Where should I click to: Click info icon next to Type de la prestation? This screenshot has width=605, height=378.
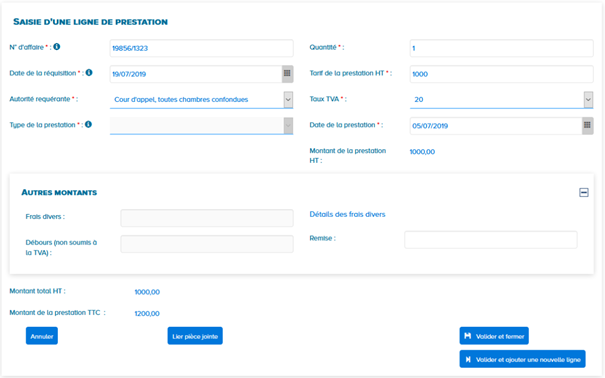tap(88, 124)
